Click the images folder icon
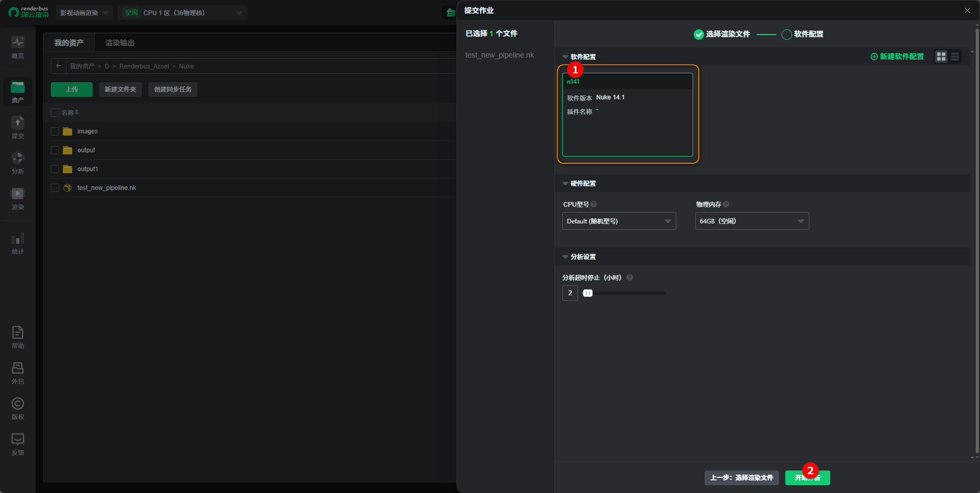This screenshot has height=493, width=980. click(68, 131)
